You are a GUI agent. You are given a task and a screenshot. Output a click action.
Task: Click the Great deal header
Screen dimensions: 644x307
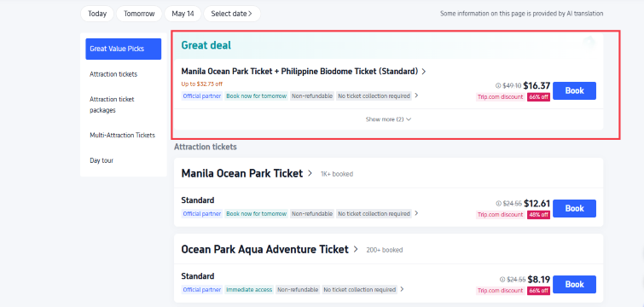pos(206,45)
